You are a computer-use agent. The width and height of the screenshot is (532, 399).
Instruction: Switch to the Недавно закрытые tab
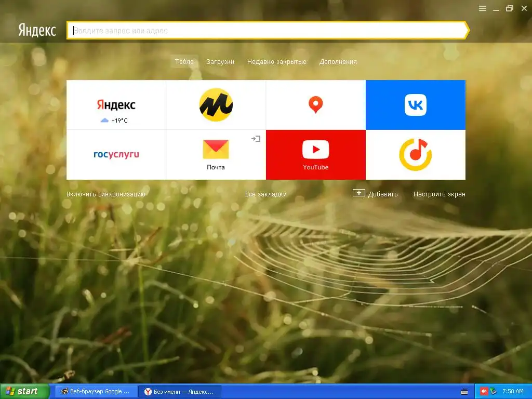click(x=277, y=62)
